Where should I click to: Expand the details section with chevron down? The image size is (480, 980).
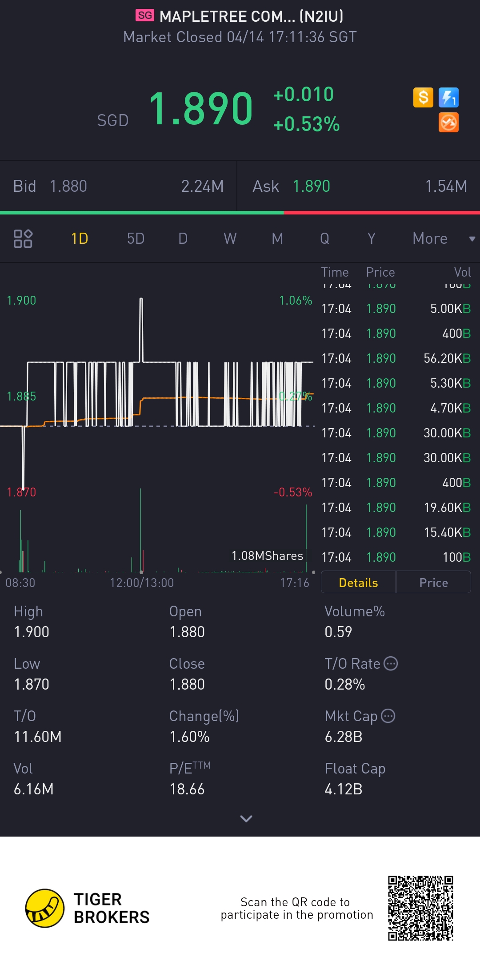click(x=246, y=818)
